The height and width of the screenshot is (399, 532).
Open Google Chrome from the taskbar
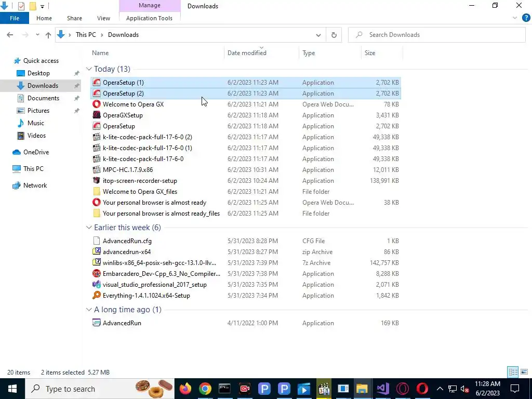[205, 389]
